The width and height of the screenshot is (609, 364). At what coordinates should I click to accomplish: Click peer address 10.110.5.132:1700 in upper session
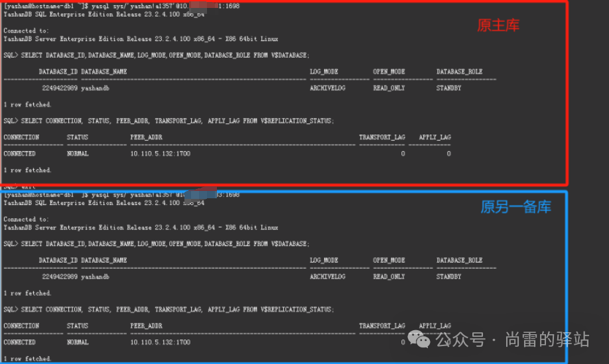click(x=161, y=154)
